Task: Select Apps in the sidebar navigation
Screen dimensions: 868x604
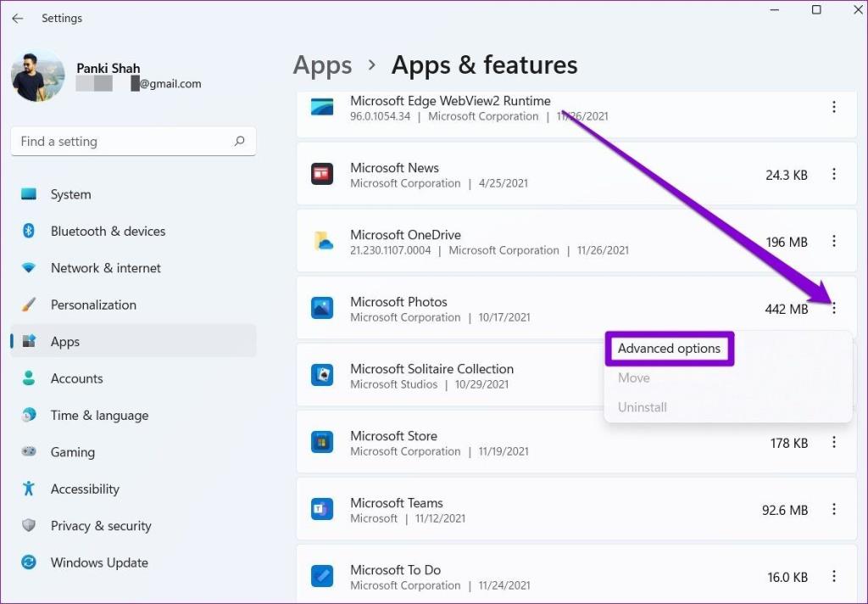Action: pos(65,341)
